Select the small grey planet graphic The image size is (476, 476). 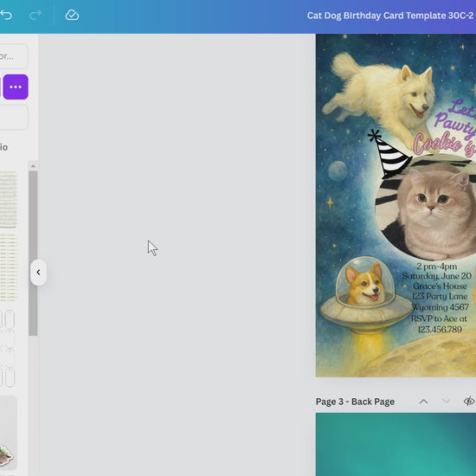(x=338, y=170)
